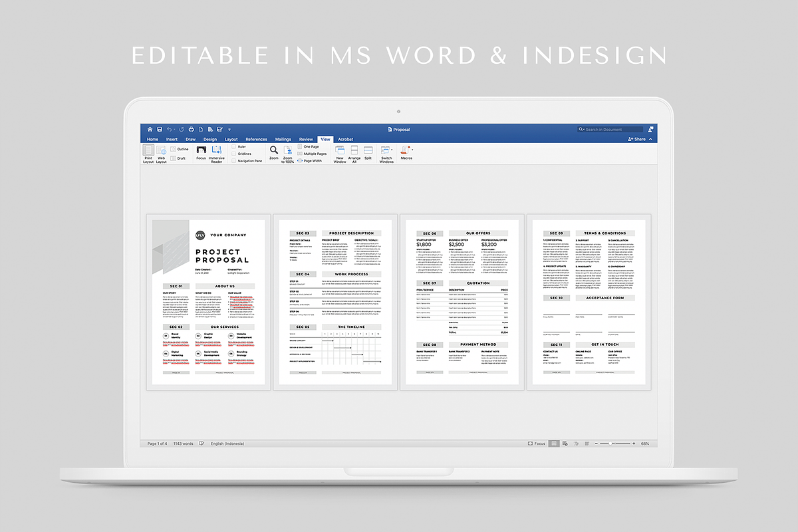Change language English (Indonesia)
798x532 pixels.
[x=227, y=444]
